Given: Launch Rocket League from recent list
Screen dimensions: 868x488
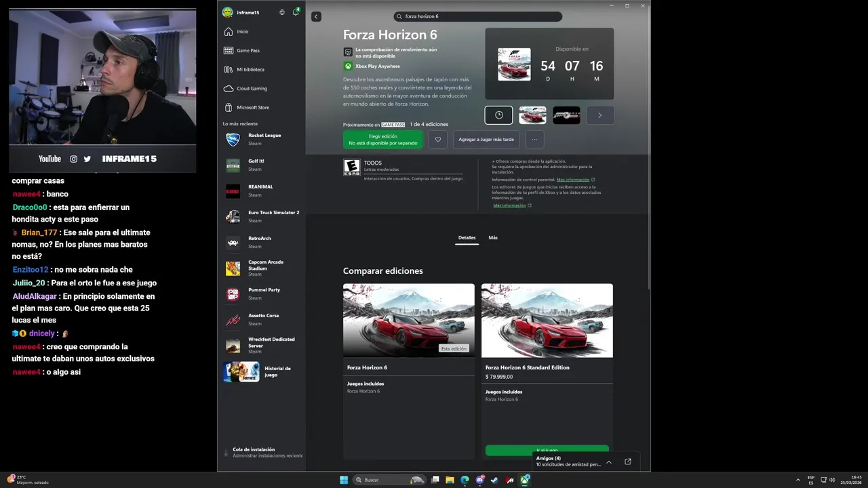Looking at the screenshot, I should [261, 140].
